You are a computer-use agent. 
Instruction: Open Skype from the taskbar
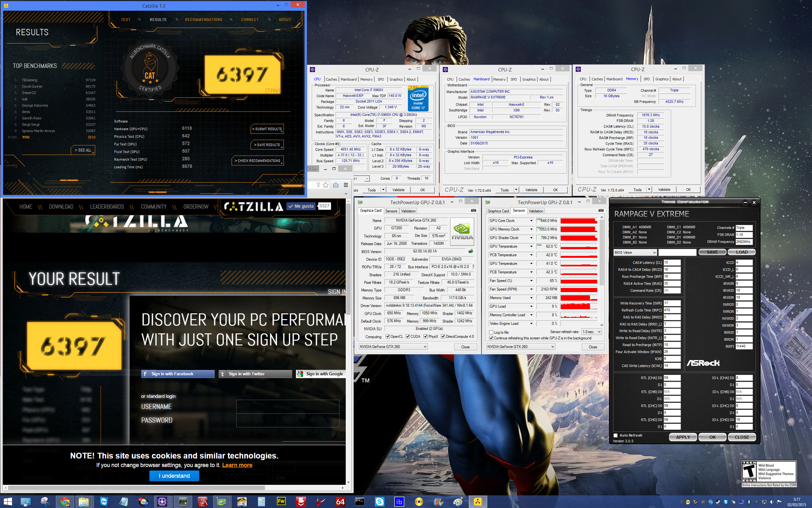tap(379, 502)
